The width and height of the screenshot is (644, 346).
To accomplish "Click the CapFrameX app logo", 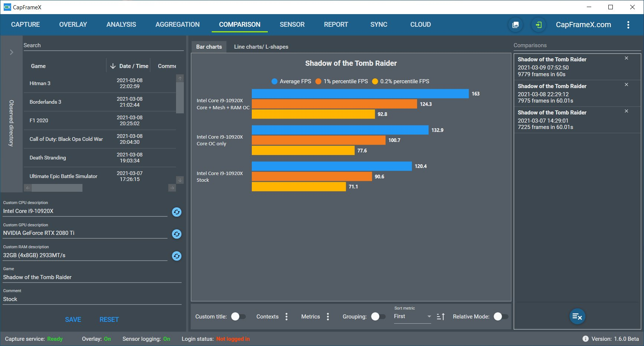I will point(7,7).
